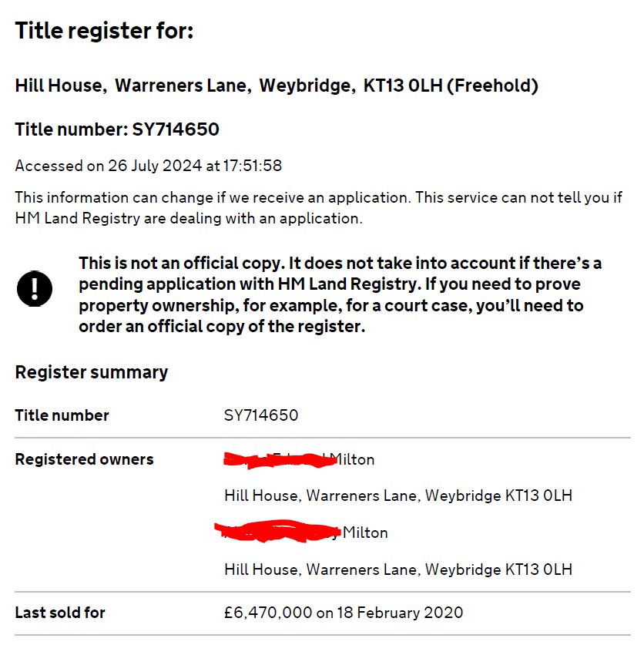Click the bold "Title number: SY714650" heading

click(117, 129)
